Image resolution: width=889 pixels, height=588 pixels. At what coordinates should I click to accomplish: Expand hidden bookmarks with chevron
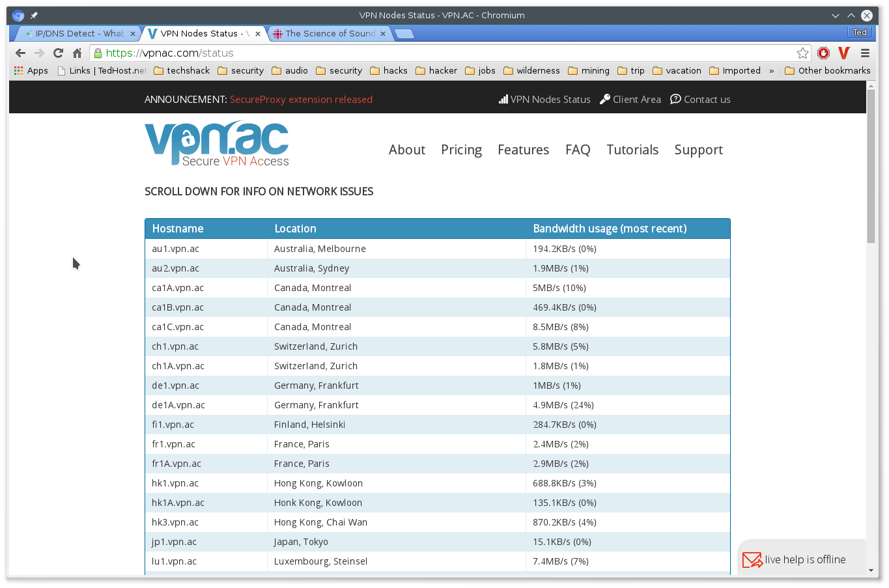pos(772,71)
